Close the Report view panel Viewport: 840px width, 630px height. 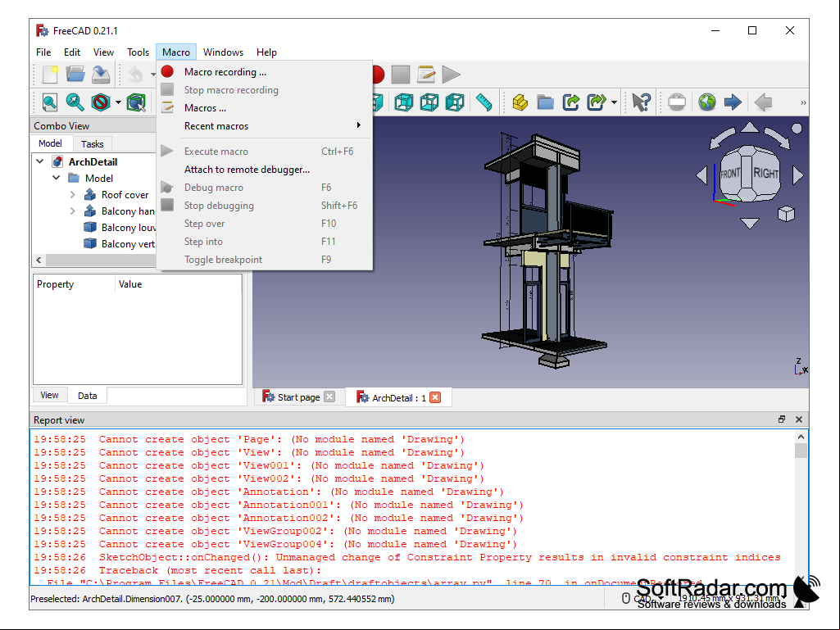799,419
